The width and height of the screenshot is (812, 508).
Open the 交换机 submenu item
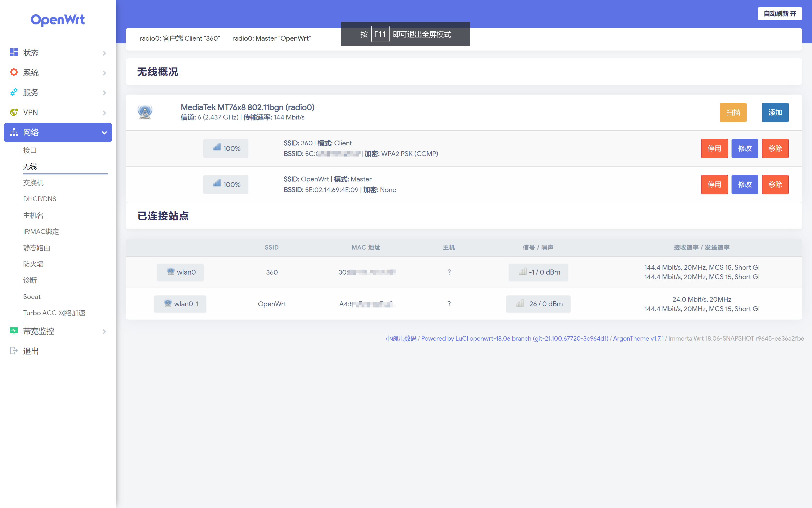(33, 183)
